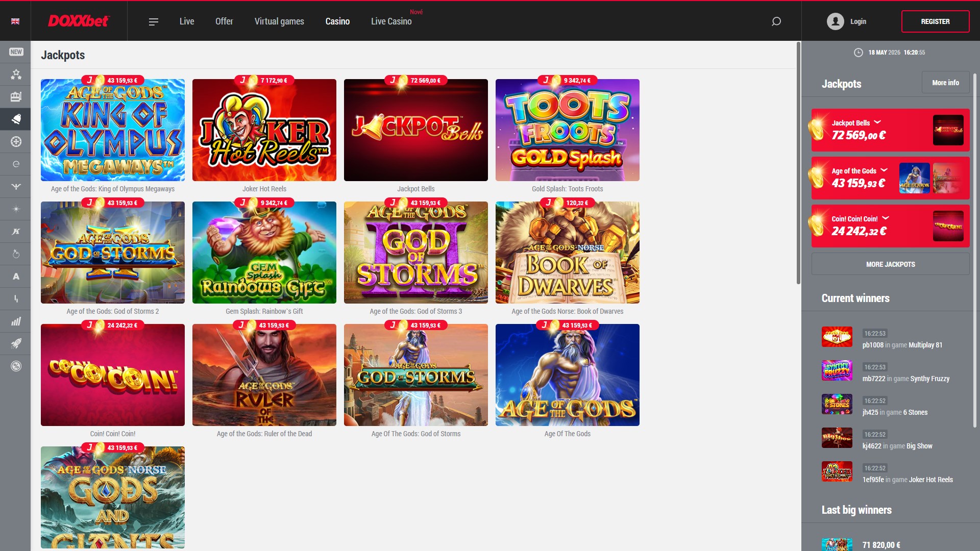Click the REGISTER button
The height and width of the screenshot is (551, 980).
[935, 21]
